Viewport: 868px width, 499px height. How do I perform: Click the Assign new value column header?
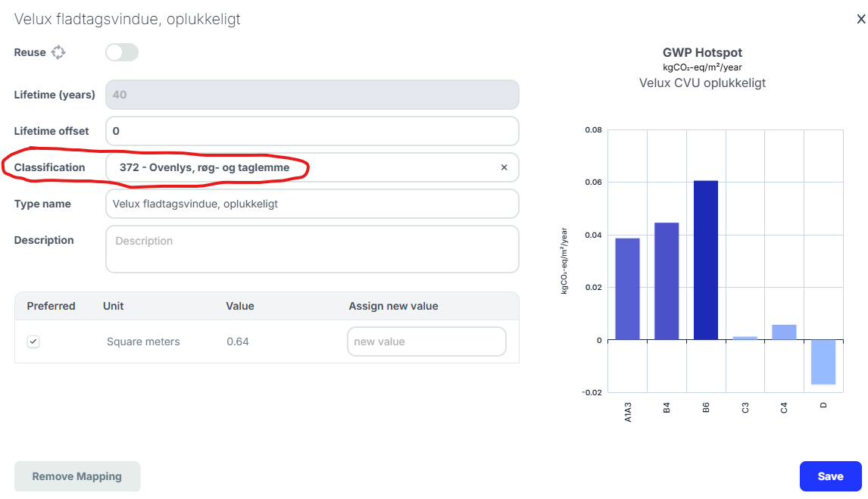(393, 306)
